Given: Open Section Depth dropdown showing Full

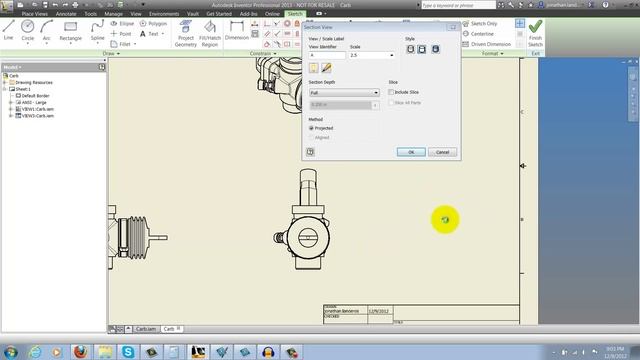Looking at the screenshot, I should [344, 93].
